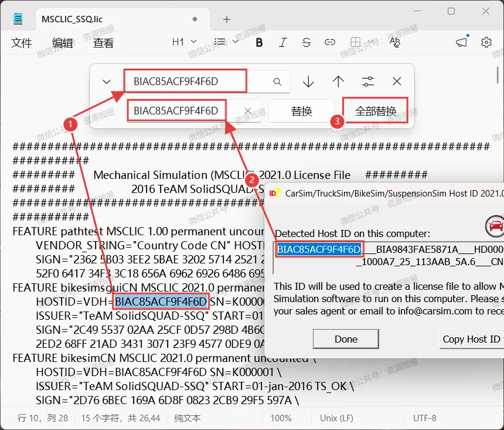Image resolution: width=504 pixels, height=430 pixels.
Task: Find next match arrow
Action: tap(309, 82)
